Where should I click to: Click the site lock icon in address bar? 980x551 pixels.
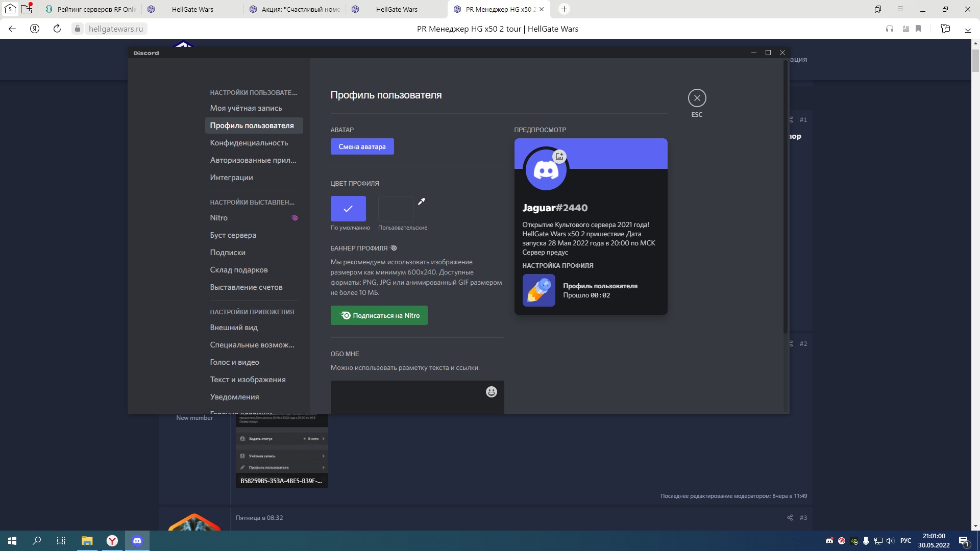77,29
